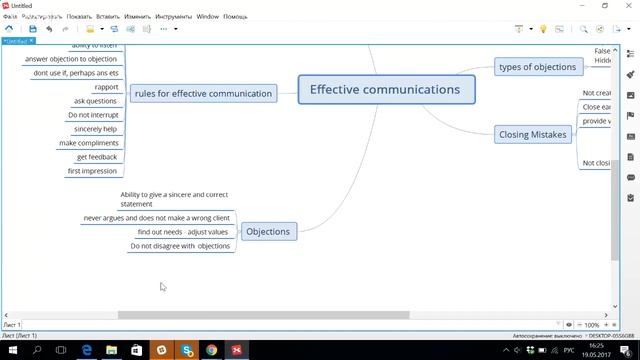Viewport: 640px width, 360px height.
Task: Collapse the types of objections branch
Action: coord(586,67)
